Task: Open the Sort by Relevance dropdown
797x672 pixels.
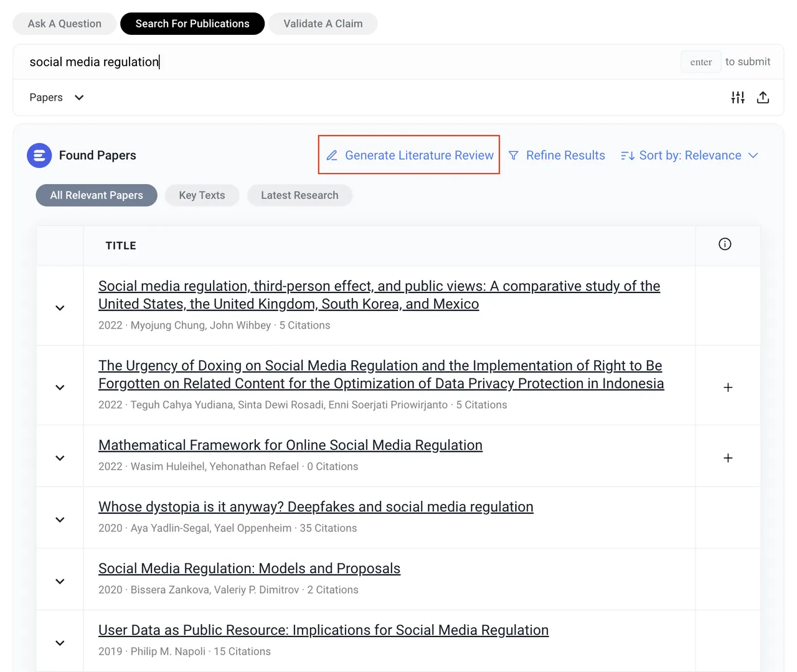Action: [x=689, y=156]
